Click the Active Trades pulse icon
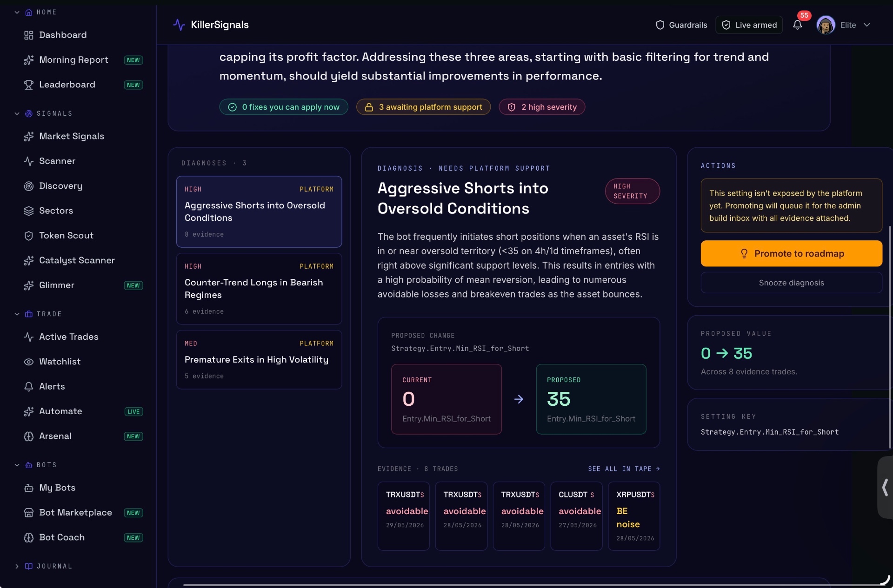893x588 pixels. pyautogui.click(x=29, y=337)
